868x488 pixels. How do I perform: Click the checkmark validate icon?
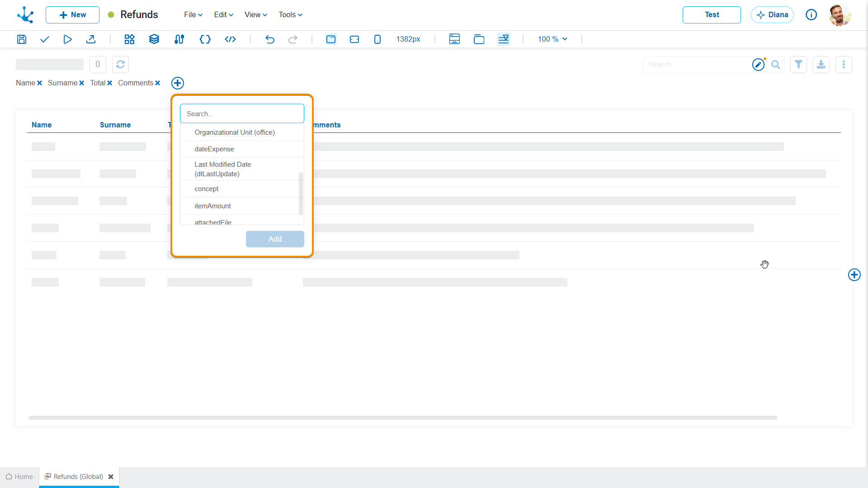44,39
